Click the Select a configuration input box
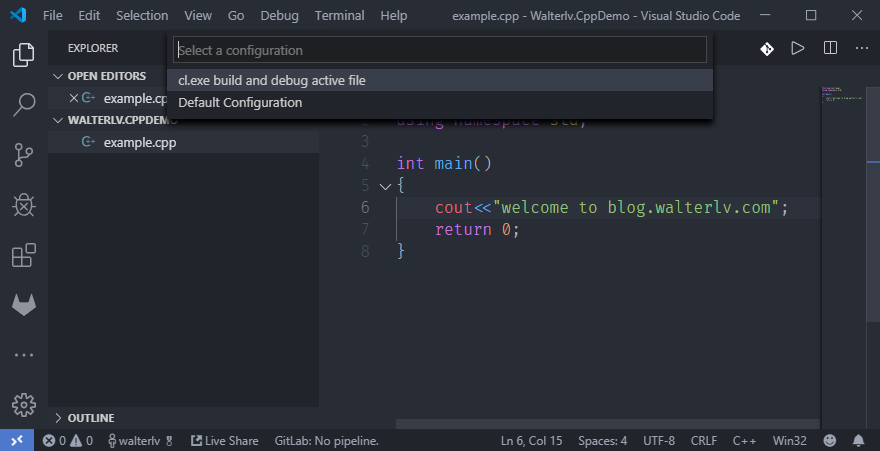Viewport: 880px width, 451px height. pyautogui.click(x=440, y=50)
